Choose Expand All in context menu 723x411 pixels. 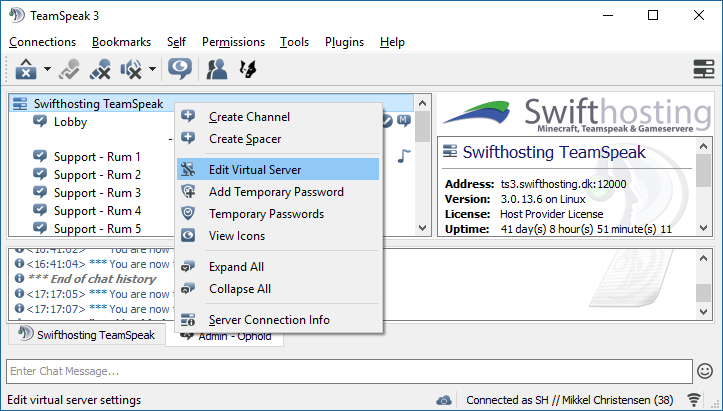(x=278, y=267)
